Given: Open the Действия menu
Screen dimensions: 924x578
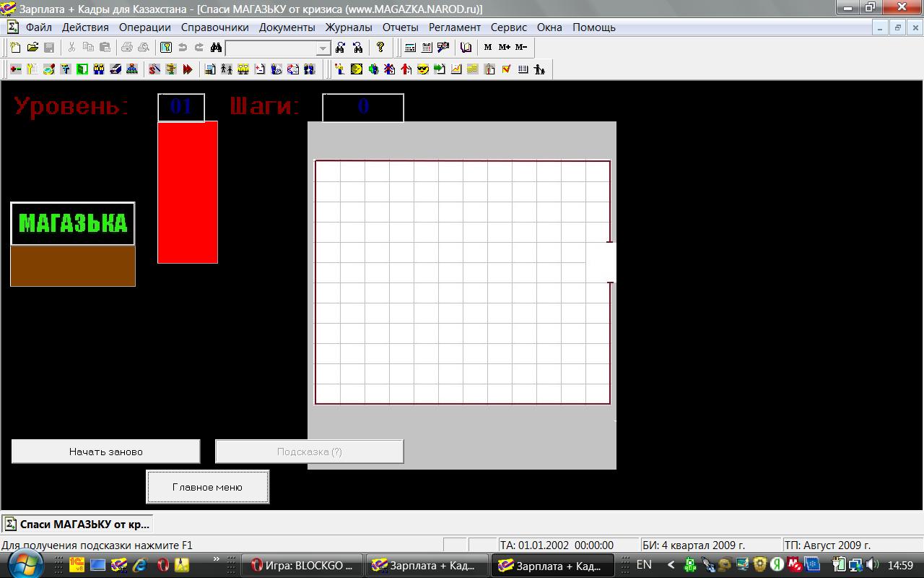Looking at the screenshot, I should [85, 27].
